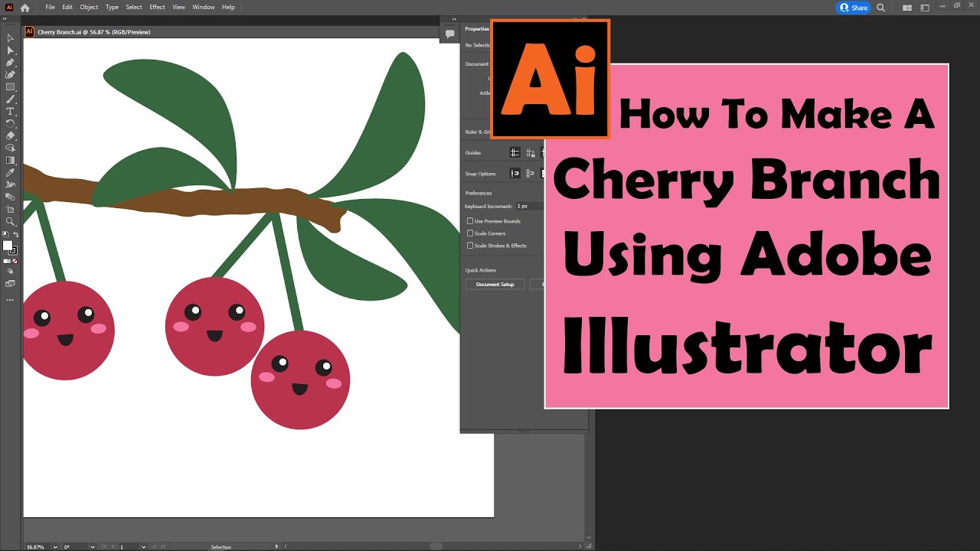The height and width of the screenshot is (551, 980).
Task: Enable Scale Corners checkbox
Action: [470, 233]
